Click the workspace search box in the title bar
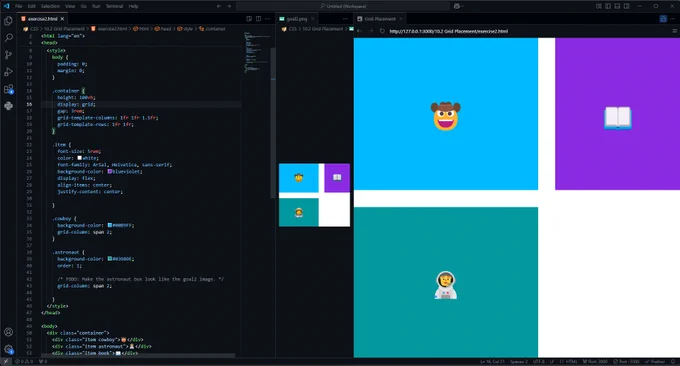The height and width of the screenshot is (366, 680). pyautogui.click(x=343, y=6)
